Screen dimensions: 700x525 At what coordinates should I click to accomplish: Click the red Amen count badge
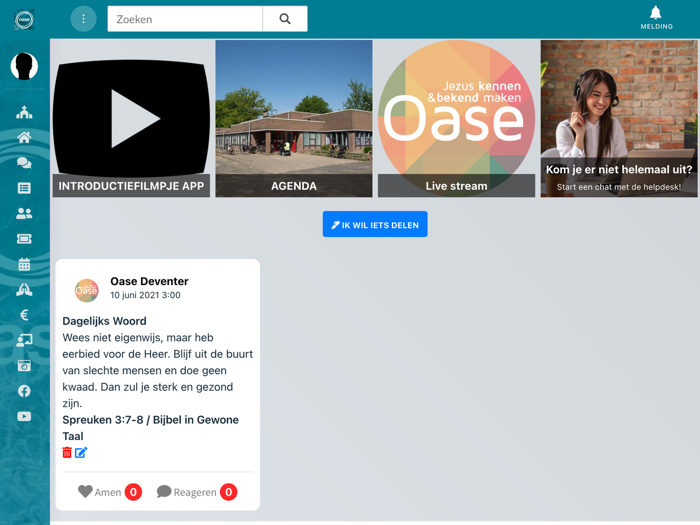coord(133,492)
